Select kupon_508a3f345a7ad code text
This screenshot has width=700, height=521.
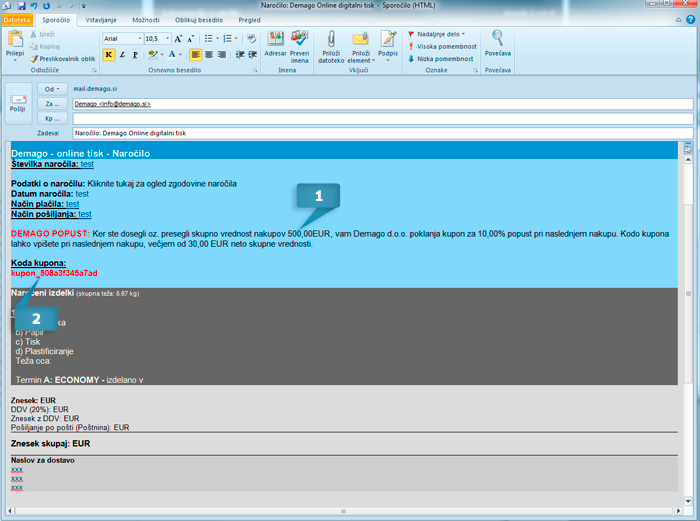[x=54, y=273]
